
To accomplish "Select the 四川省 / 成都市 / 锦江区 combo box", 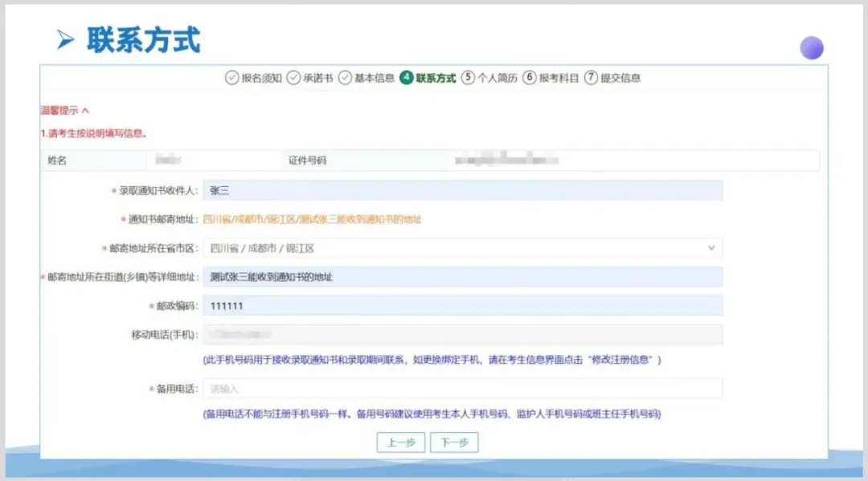I will pos(463,248).
